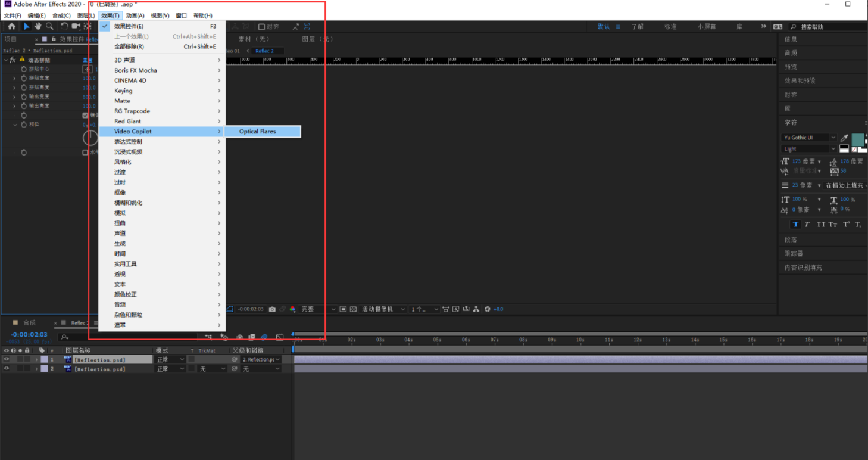Toggle the transparency grid icon

coord(353,309)
